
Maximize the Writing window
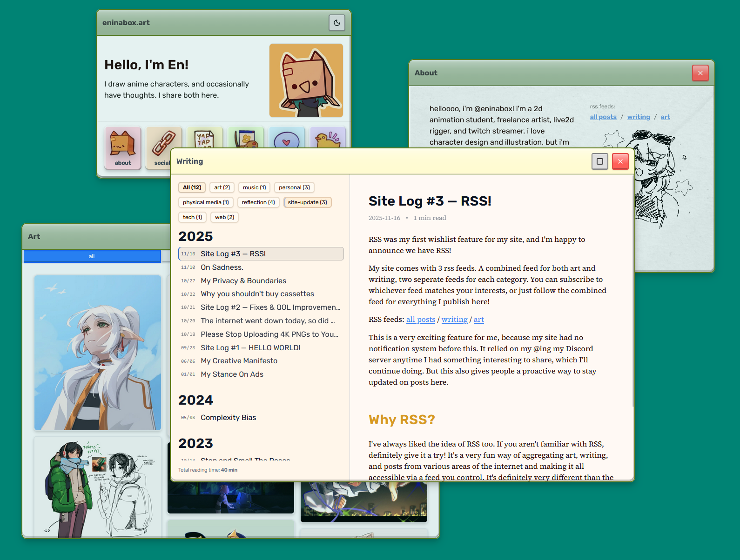(599, 161)
